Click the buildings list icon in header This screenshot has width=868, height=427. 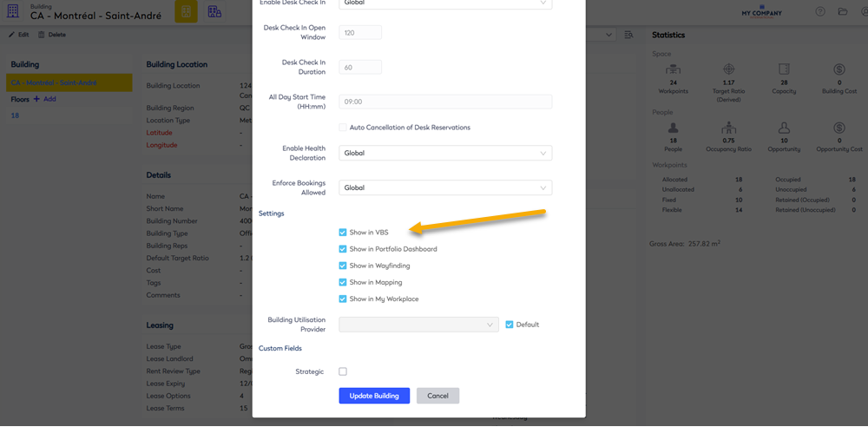(x=214, y=11)
